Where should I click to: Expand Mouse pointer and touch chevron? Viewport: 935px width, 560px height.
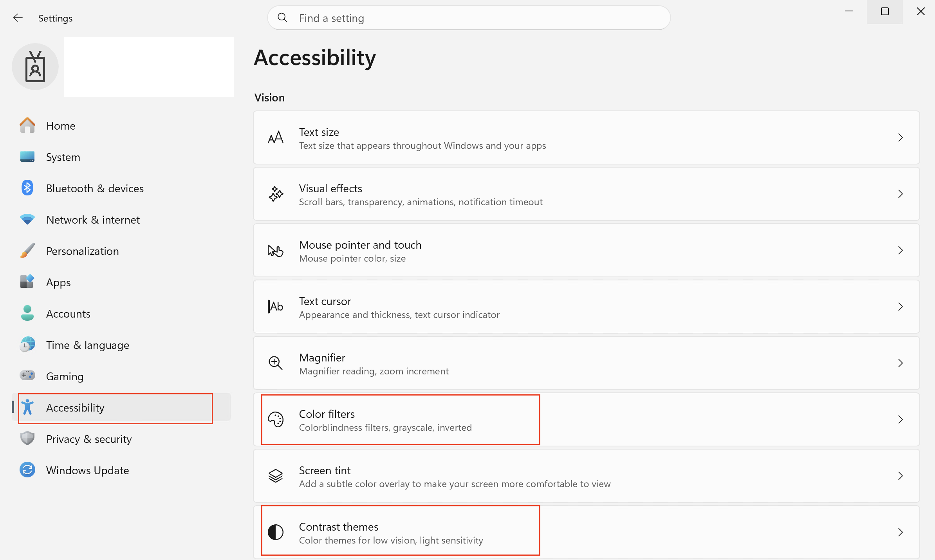901,250
